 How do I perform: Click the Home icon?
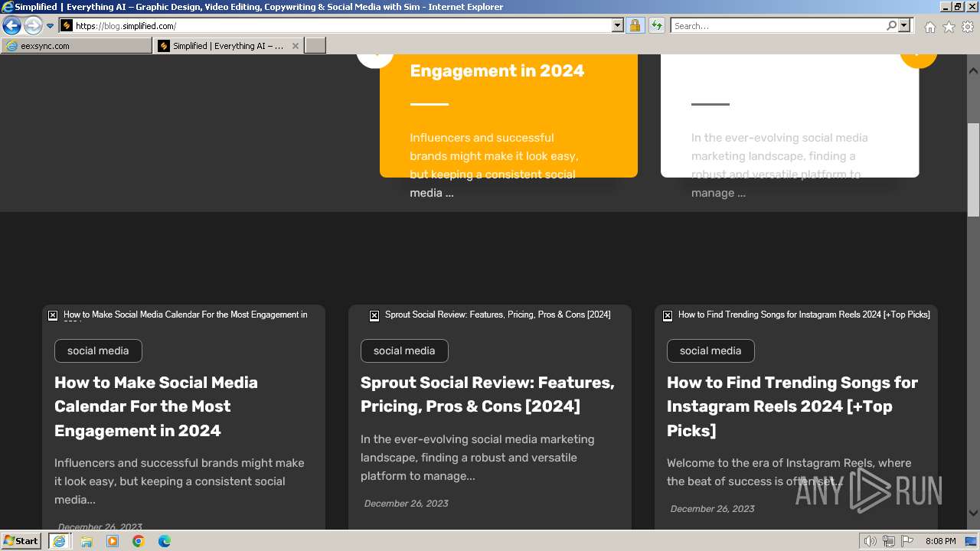pyautogui.click(x=929, y=27)
